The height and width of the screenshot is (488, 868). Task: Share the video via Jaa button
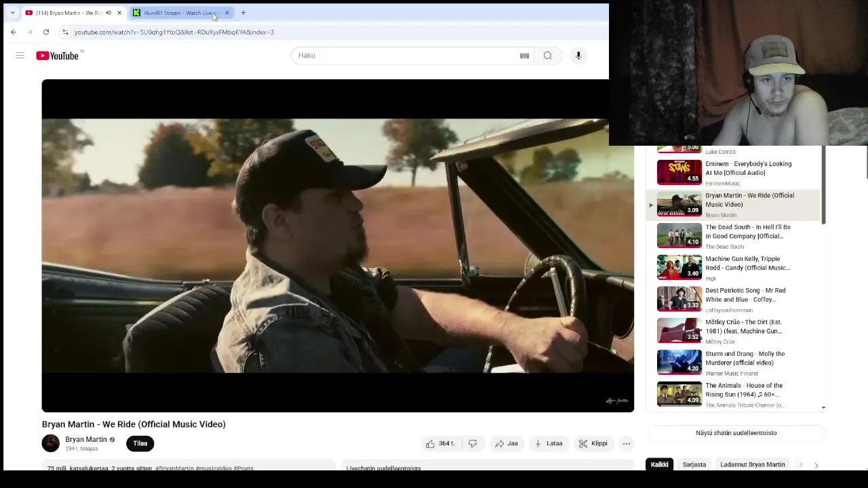[x=506, y=443]
